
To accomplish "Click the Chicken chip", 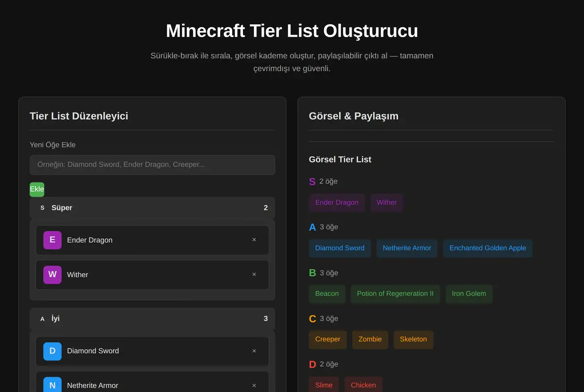I will click(x=364, y=385).
